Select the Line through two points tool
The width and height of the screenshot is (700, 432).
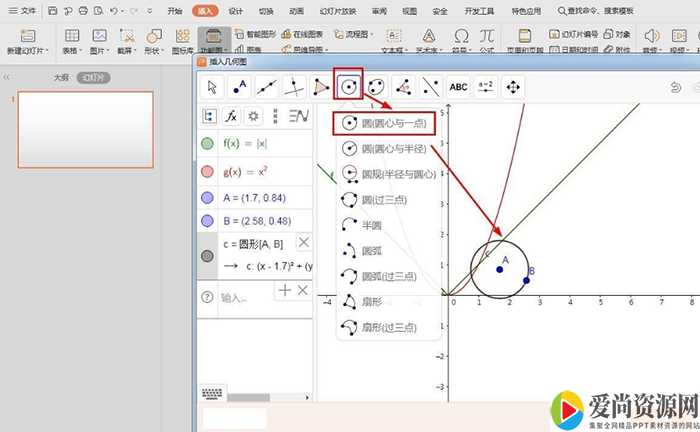[267, 87]
